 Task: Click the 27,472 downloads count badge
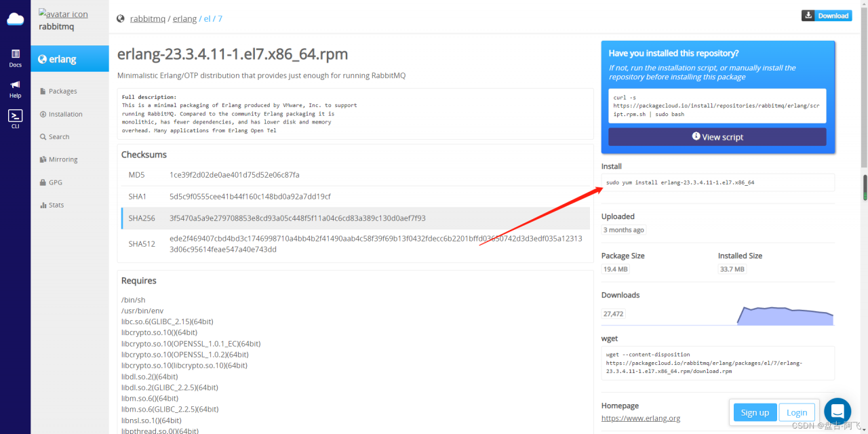pos(614,314)
